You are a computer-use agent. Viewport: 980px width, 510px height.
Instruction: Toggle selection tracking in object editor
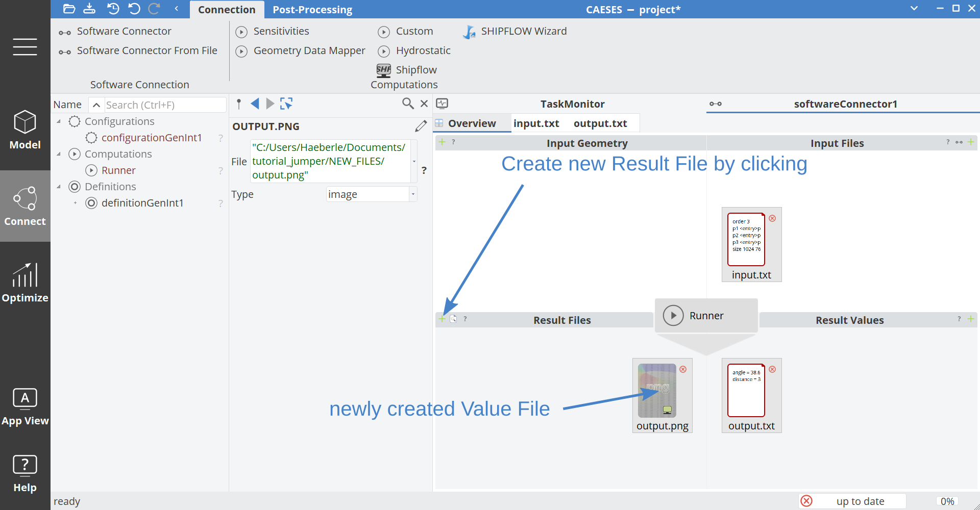tap(286, 104)
